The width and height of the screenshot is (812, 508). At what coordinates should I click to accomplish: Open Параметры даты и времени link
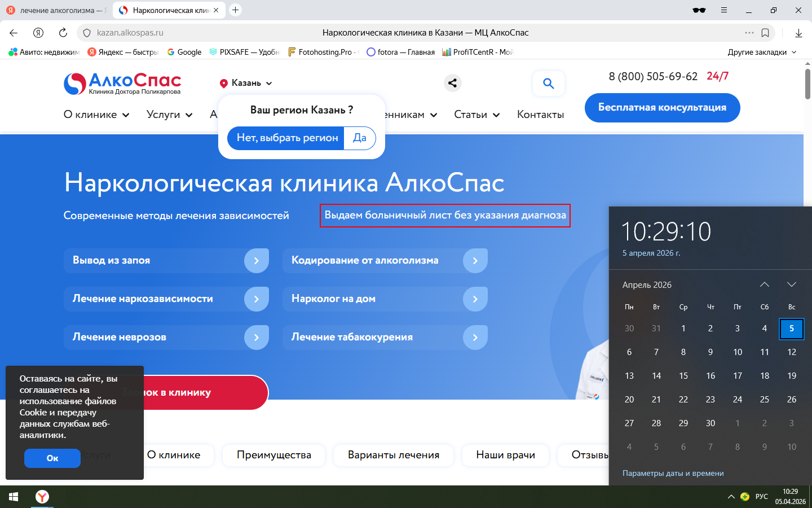pyautogui.click(x=673, y=473)
